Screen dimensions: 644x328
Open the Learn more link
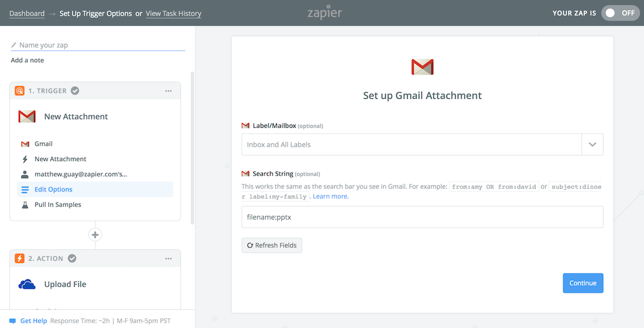point(330,196)
